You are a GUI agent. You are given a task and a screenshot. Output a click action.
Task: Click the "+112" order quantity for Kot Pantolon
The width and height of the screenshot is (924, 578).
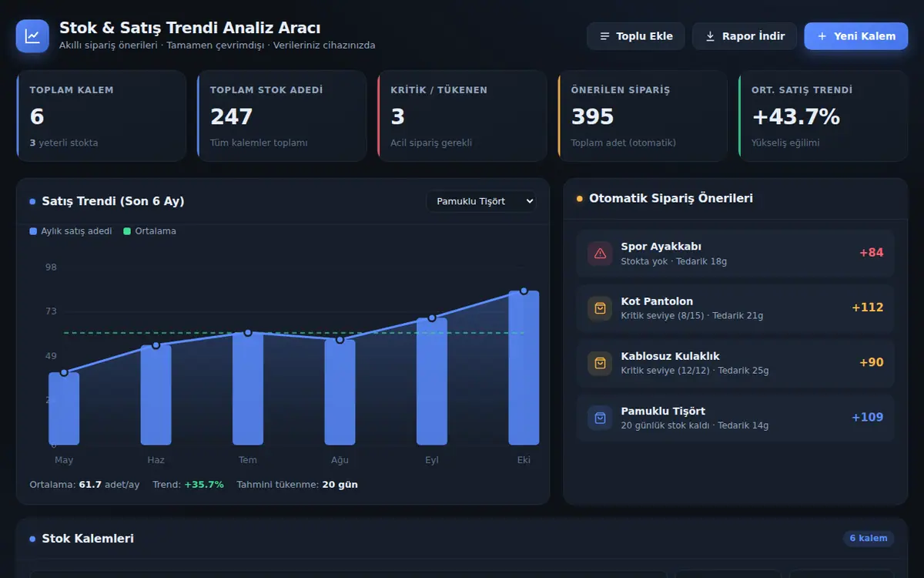[868, 307]
